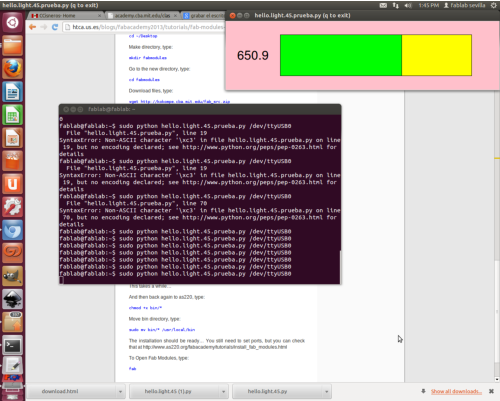
Task: Open the Ubuntu Dash home
Action: click(12, 22)
